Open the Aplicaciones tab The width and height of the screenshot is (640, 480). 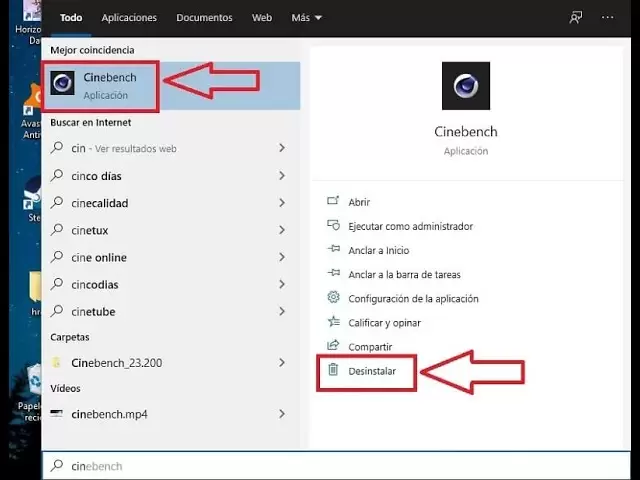pyautogui.click(x=129, y=18)
